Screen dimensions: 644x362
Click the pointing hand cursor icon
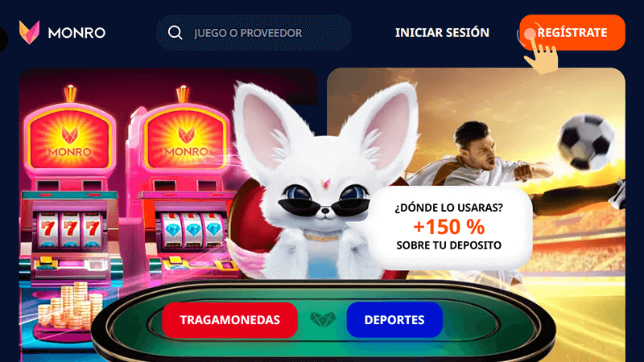click(x=541, y=53)
